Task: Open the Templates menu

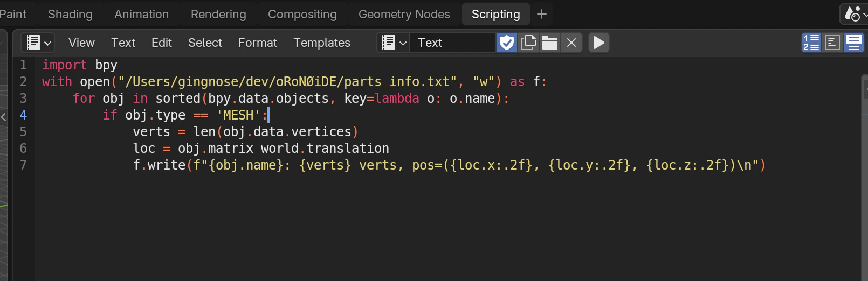Action: tap(322, 43)
